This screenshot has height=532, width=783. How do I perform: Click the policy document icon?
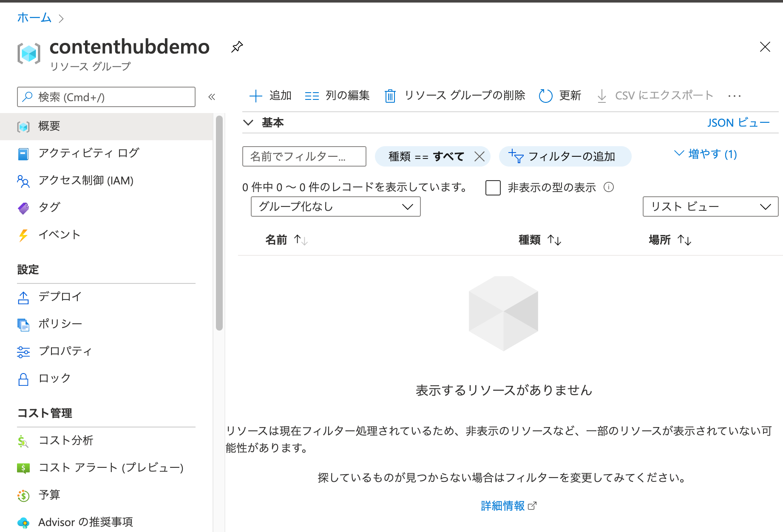(23, 325)
